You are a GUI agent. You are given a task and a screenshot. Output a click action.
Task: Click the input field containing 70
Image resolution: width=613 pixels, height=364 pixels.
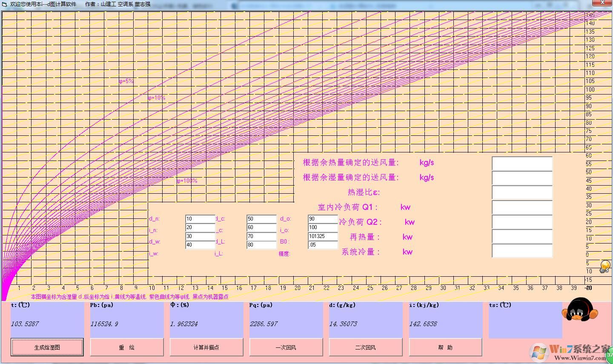(261, 236)
